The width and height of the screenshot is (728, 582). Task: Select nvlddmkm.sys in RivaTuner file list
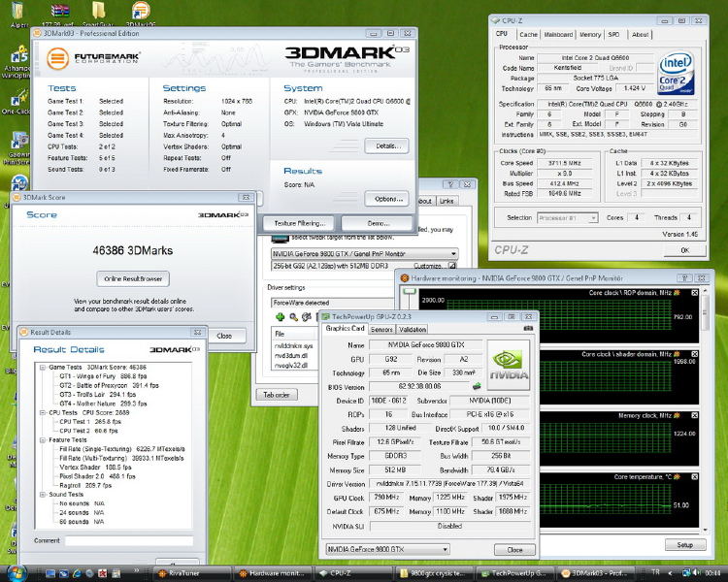(x=293, y=346)
